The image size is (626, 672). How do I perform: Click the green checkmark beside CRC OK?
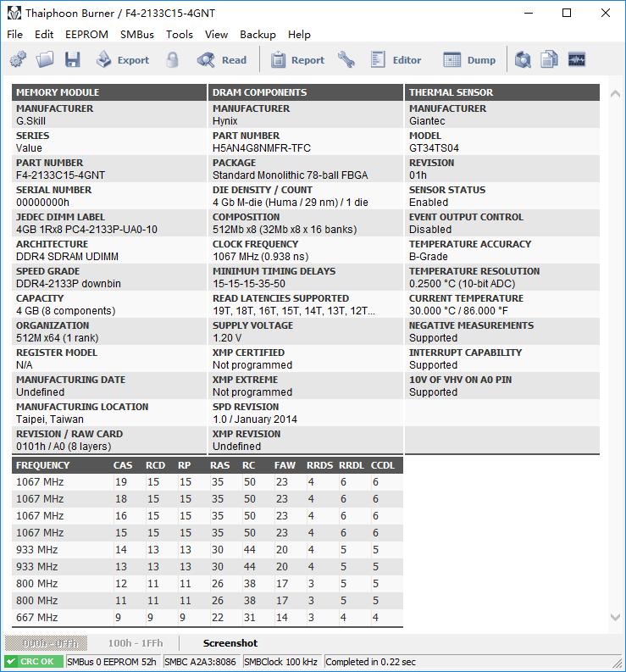point(11,661)
